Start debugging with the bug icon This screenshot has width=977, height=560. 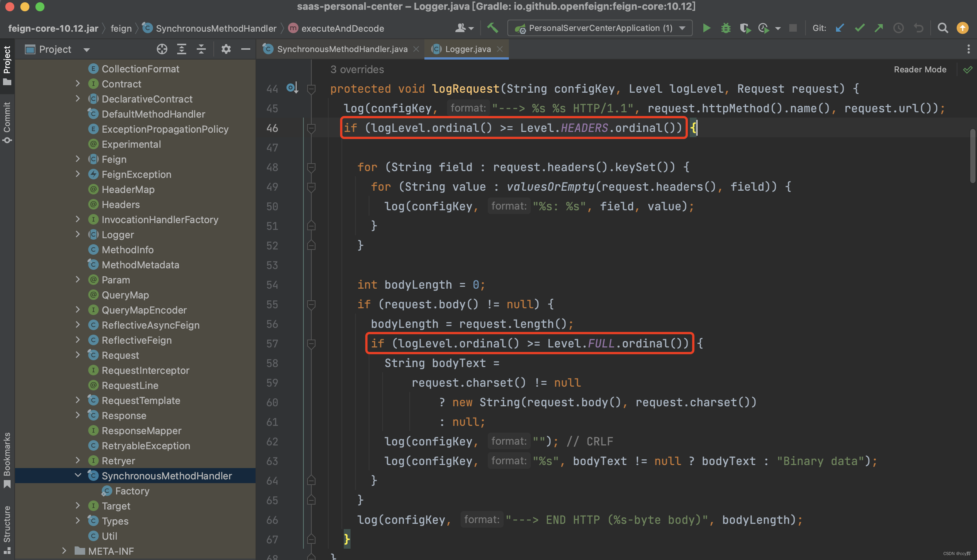(726, 28)
